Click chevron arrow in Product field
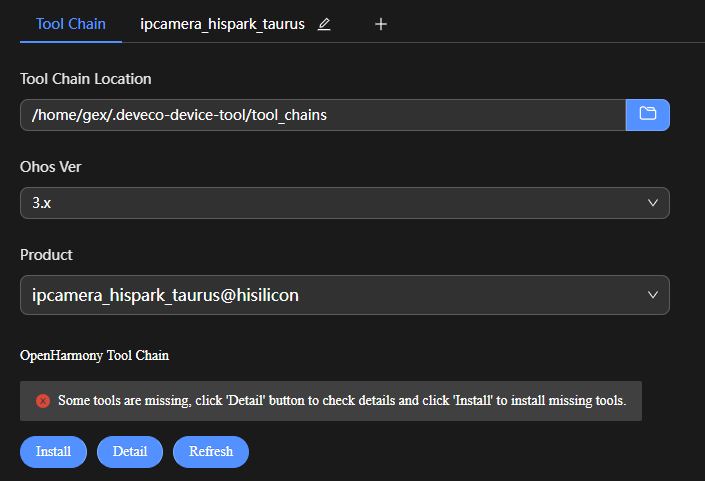 coord(653,295)
